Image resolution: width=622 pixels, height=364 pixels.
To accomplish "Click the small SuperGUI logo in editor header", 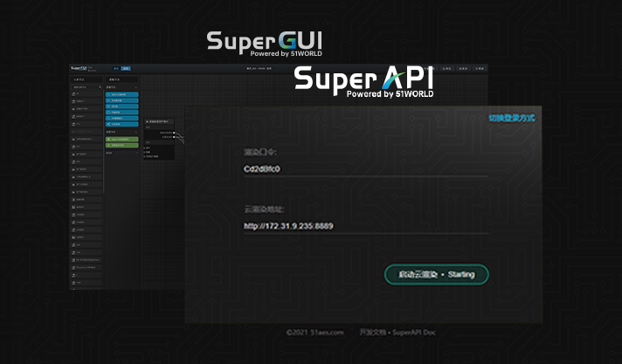I will tap(79, 67).
